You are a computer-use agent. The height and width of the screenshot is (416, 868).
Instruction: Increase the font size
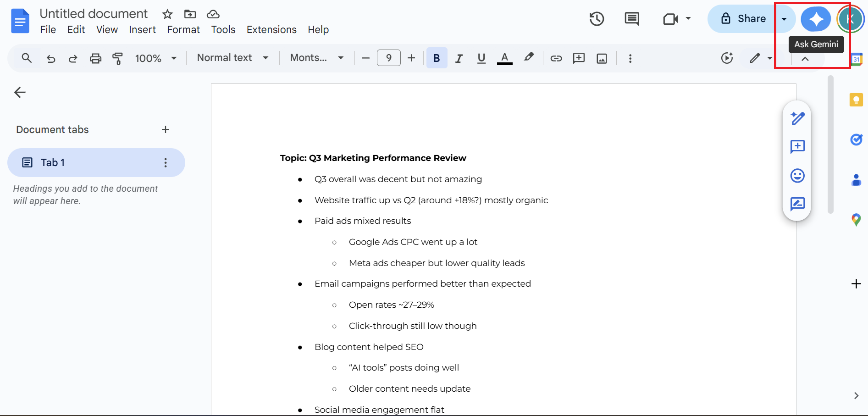coord(411,58)
